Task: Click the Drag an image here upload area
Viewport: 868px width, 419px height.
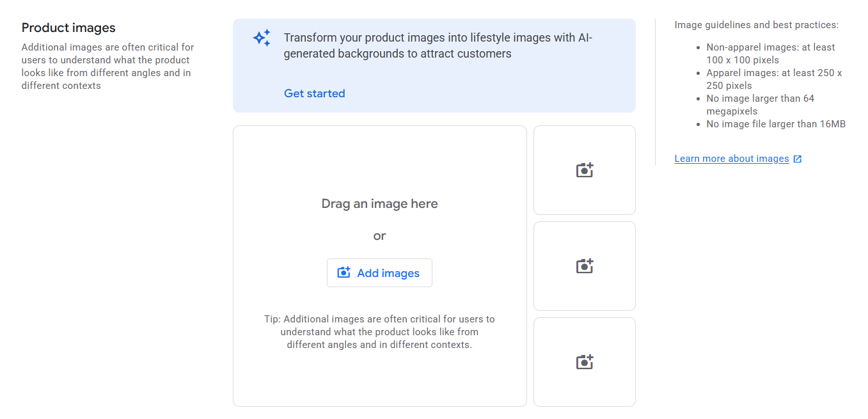Action: tap(379, 203)
